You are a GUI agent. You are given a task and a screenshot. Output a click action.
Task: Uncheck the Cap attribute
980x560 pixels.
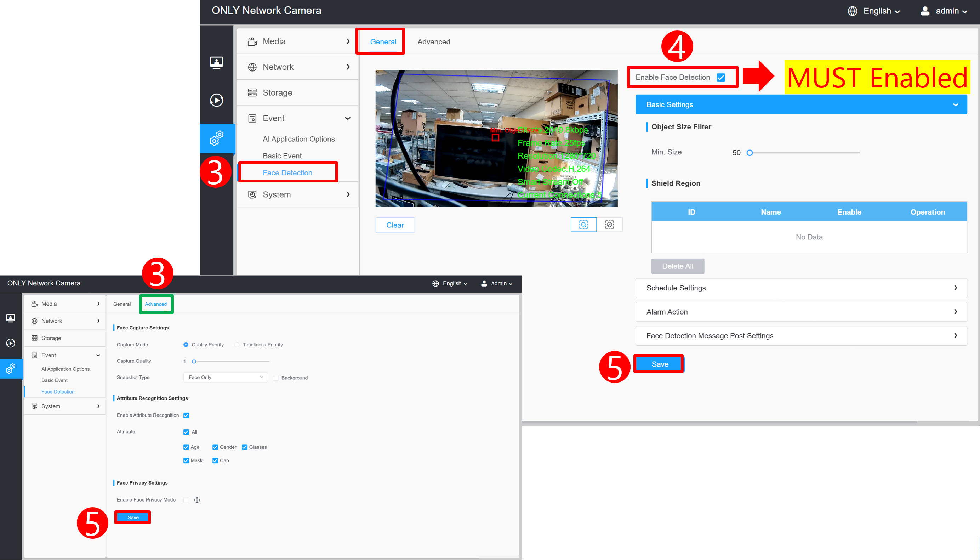pyautogui.click(x=215, y=460)
